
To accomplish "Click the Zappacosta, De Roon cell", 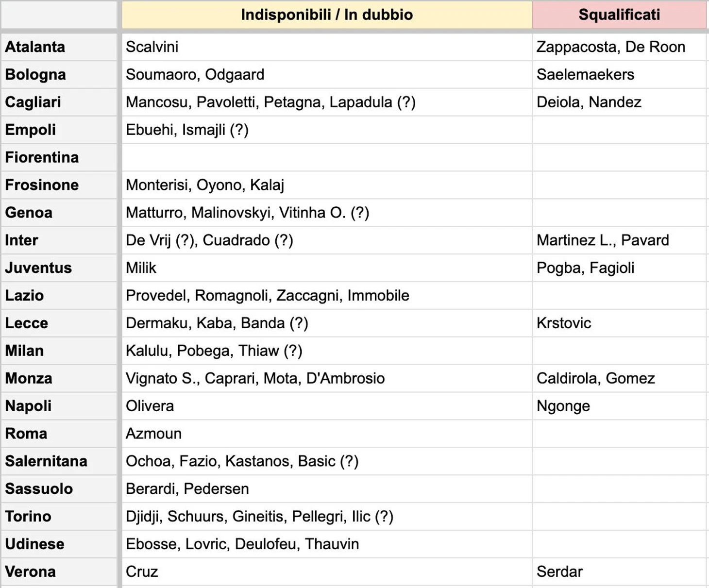I will click(619, 47).
